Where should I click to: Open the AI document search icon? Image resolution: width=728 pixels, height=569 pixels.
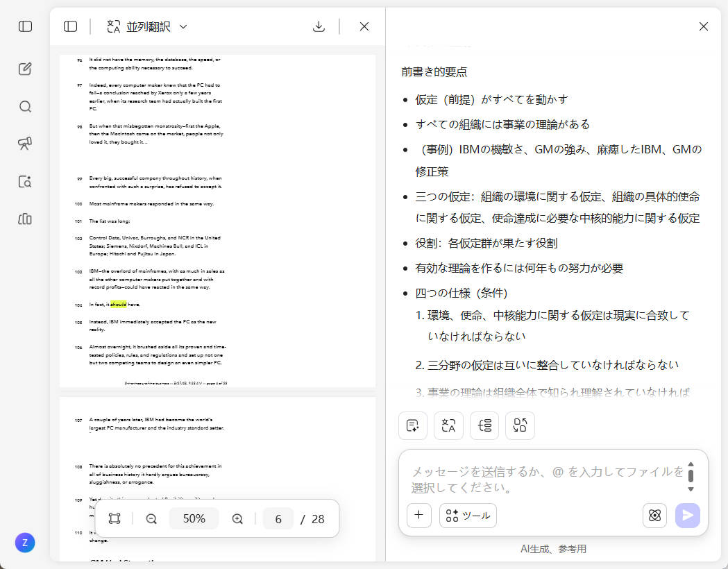tap(25, 181)
